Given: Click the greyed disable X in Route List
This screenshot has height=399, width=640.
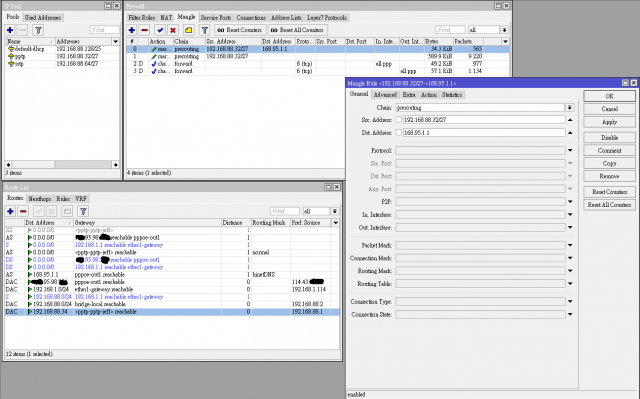Looking at the screenshot, I should click(x=51, y=211).
